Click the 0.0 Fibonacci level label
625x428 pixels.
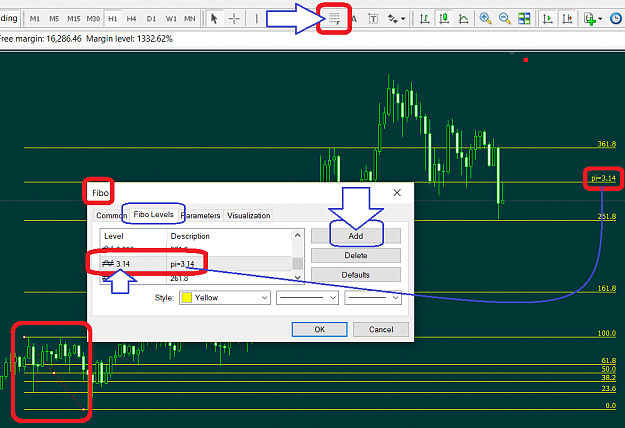(611, 405)
